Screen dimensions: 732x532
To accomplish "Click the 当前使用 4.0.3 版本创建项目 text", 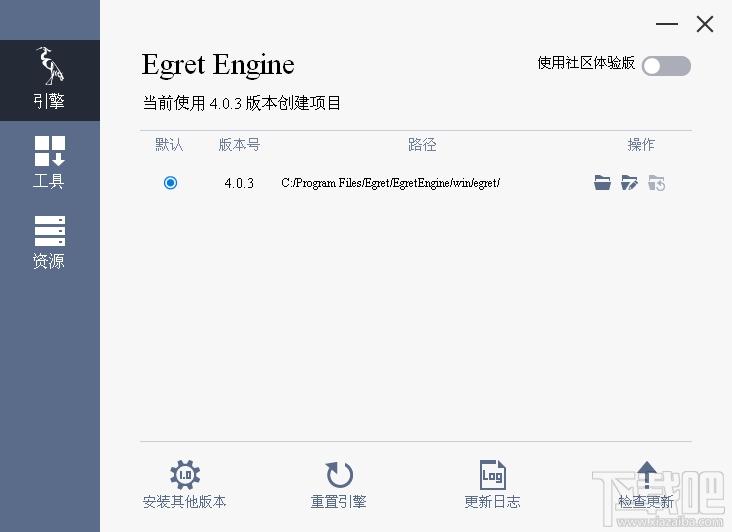I will tap(241, 103).
